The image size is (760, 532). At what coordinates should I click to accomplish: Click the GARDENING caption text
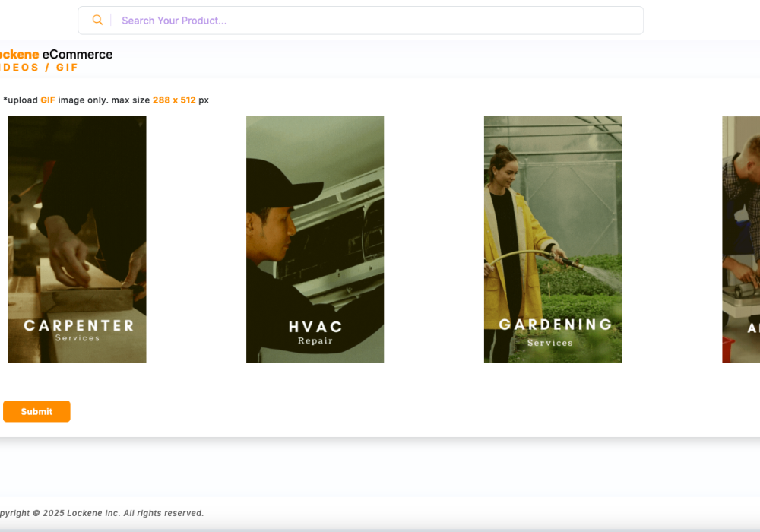click(x=555, y=325)
